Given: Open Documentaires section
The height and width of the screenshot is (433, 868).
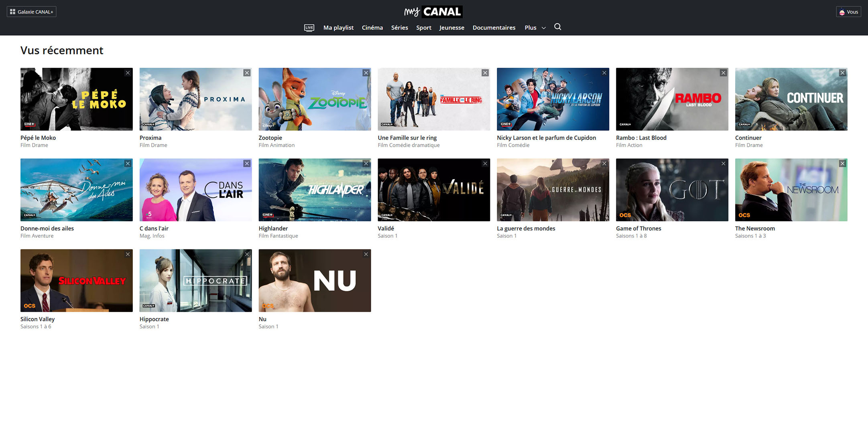Looking at the screenshot, I should pos(494,28).
